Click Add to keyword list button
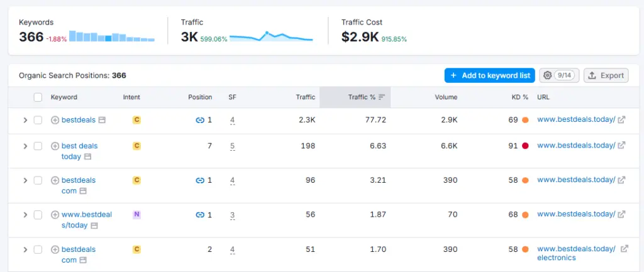The height and width of the screenshot is (272, 644). click(x=489, y=75)
